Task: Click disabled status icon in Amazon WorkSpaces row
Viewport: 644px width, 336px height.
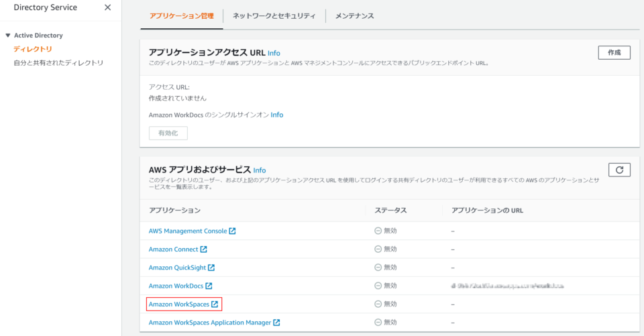Action: tap(378, 304)
